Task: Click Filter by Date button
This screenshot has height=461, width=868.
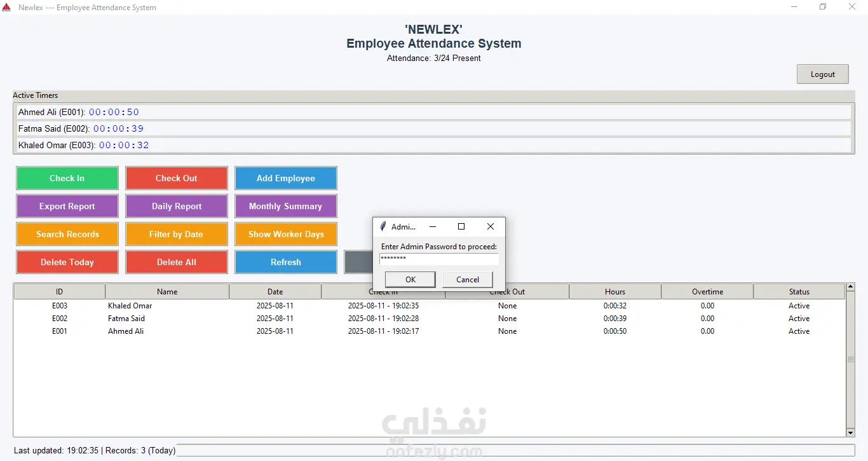Action: 176,234
